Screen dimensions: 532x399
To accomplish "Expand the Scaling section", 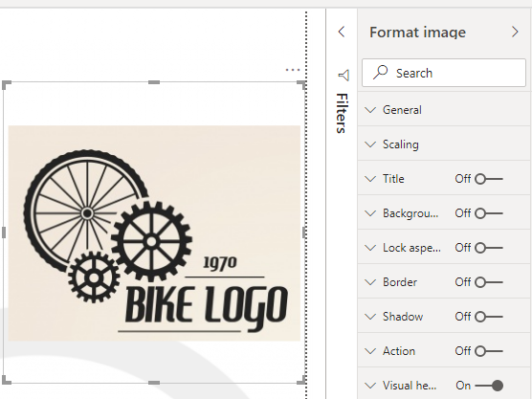I will point(444,144).
